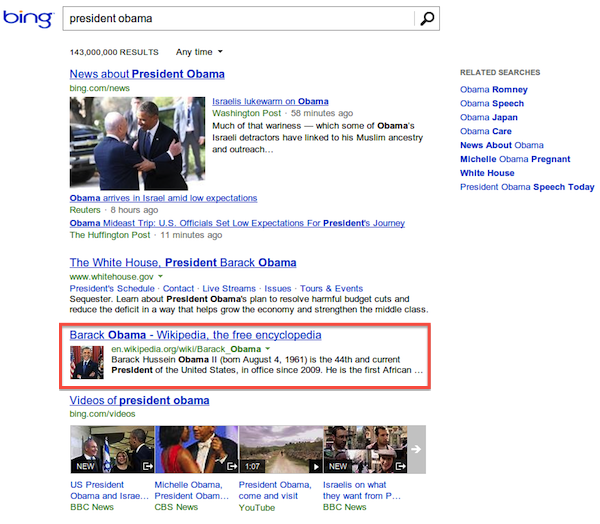Click the 143,000,000 RESULTS count text
Viewport: 600px width, 524px height.
click(114, 52)
